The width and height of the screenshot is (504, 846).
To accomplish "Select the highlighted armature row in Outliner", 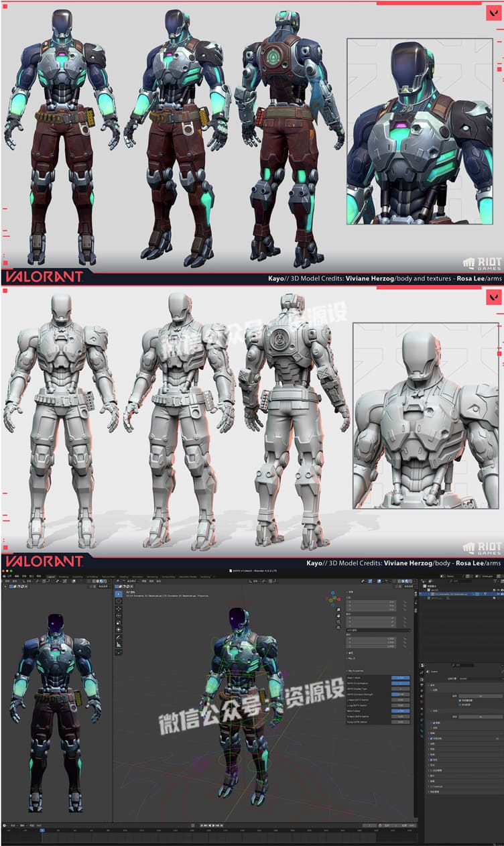I will [461, 594].
